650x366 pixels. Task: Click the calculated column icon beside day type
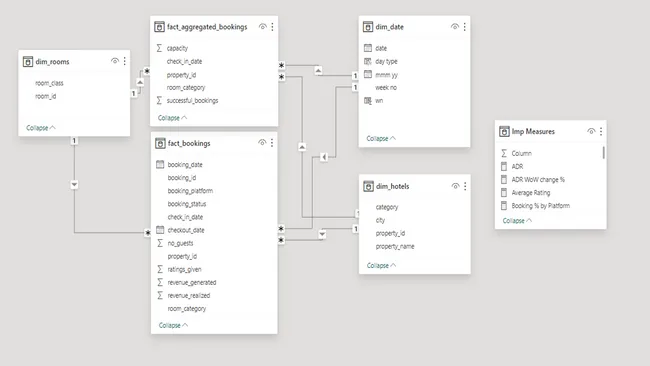pos(368,61)
